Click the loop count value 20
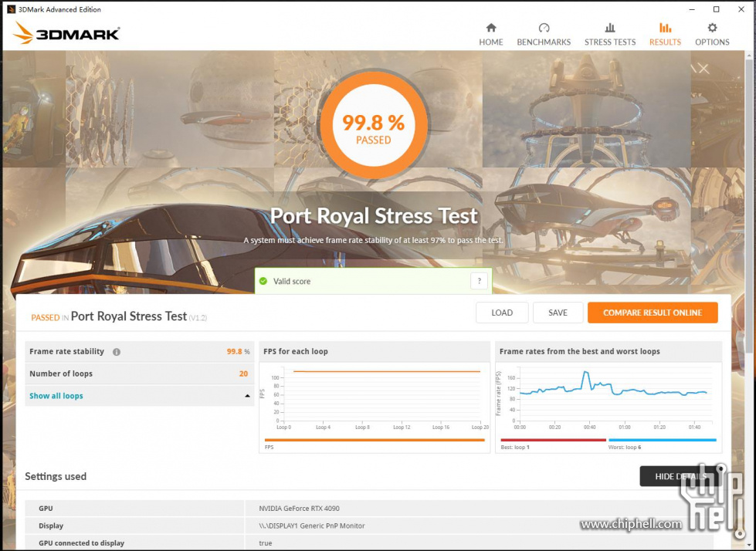The width and height of the screenshot is (756, 551). click(x=243, y=374)
